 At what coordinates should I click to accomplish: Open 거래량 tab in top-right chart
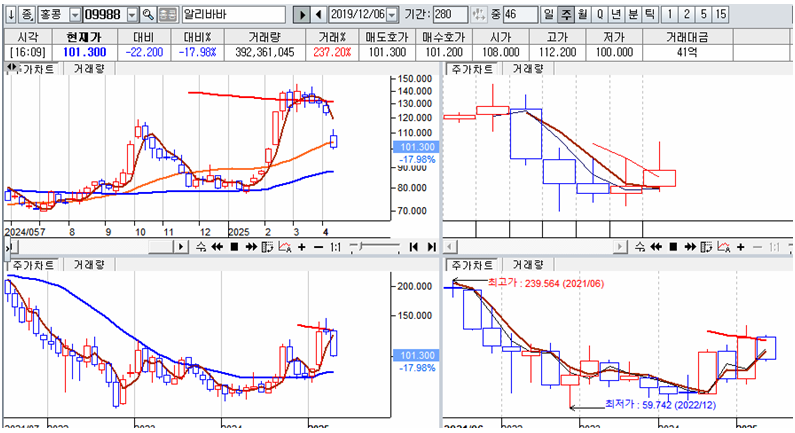tap(528, 69)
